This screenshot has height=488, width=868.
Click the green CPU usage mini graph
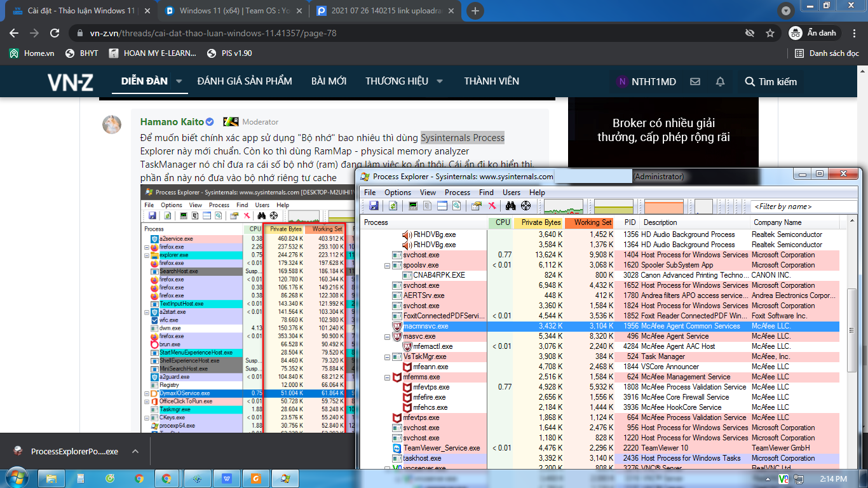pos(564,207)
